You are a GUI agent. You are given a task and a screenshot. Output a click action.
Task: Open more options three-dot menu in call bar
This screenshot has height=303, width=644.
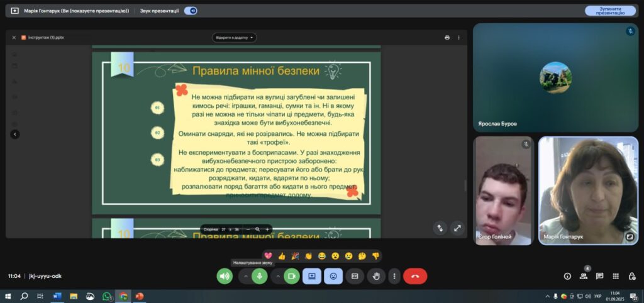pos(394,277)
